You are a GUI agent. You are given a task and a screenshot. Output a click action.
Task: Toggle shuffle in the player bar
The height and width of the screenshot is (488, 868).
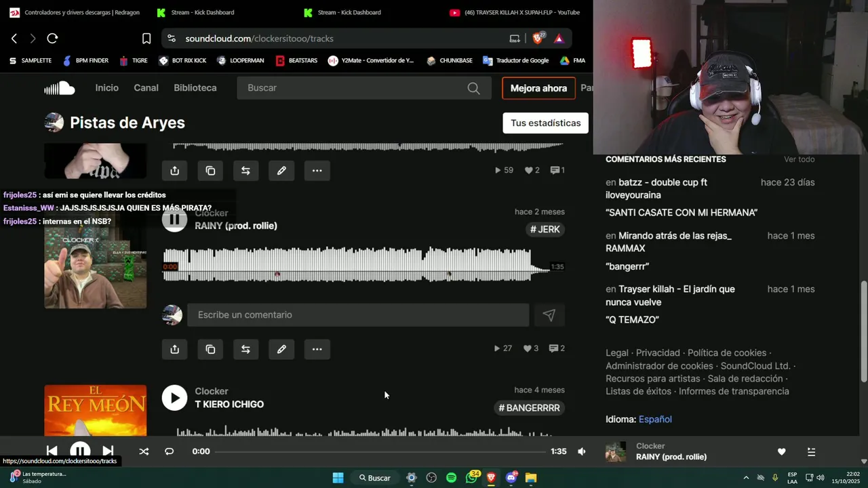(x=144, y=451)
